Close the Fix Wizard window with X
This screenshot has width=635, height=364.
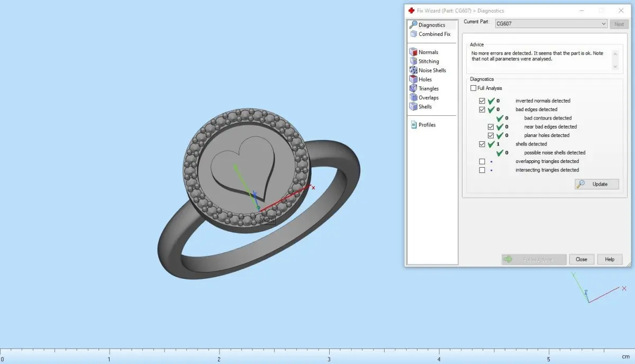[x=621, y=11]
